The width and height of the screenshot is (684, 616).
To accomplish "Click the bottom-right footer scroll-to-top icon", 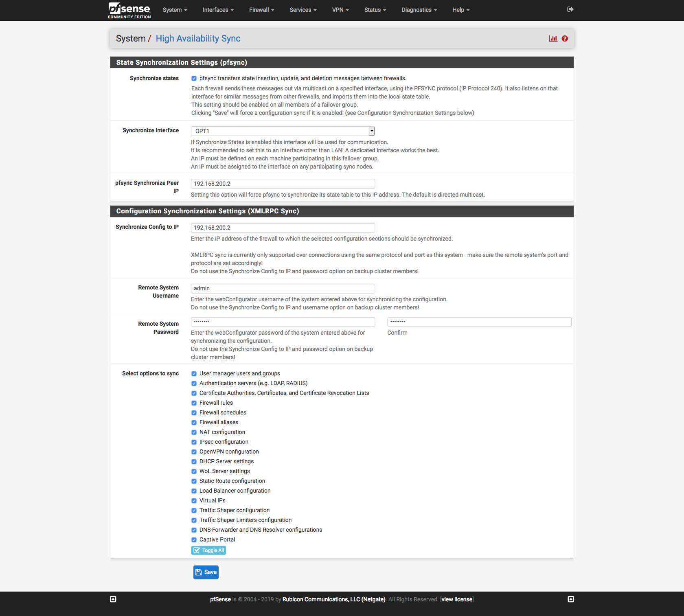I will click(x=571, y=599).
